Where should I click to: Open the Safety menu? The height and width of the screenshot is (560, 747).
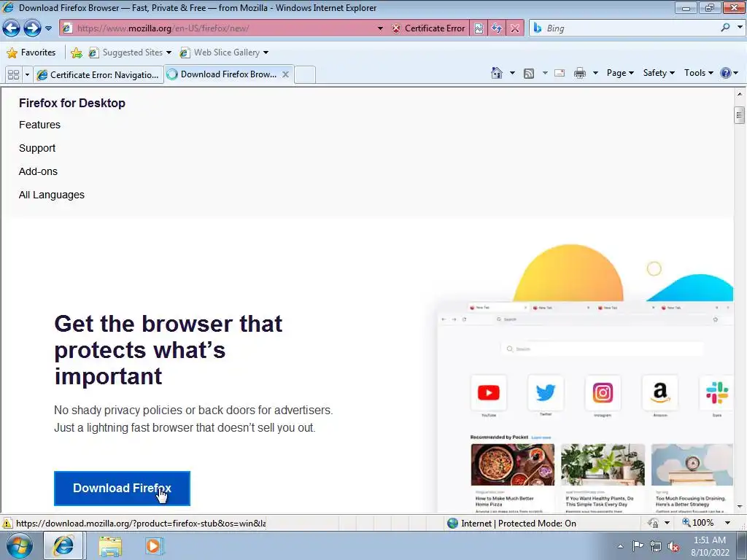pyautogui.click(x=659, y=73)
